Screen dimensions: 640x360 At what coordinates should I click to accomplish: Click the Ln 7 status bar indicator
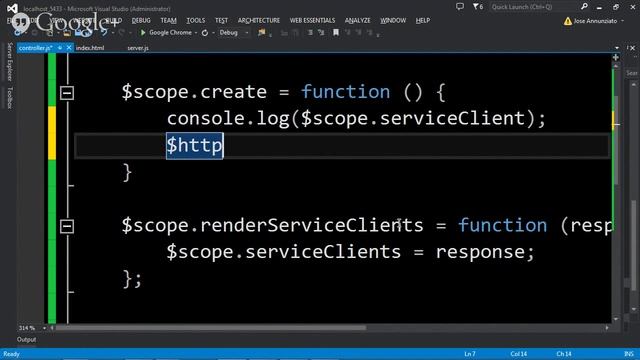470,354
